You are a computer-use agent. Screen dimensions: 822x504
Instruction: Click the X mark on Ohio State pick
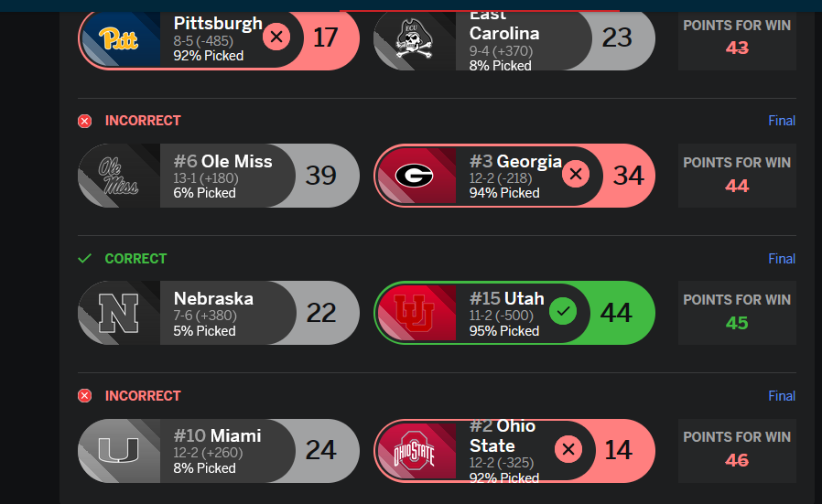pos(568,450)
